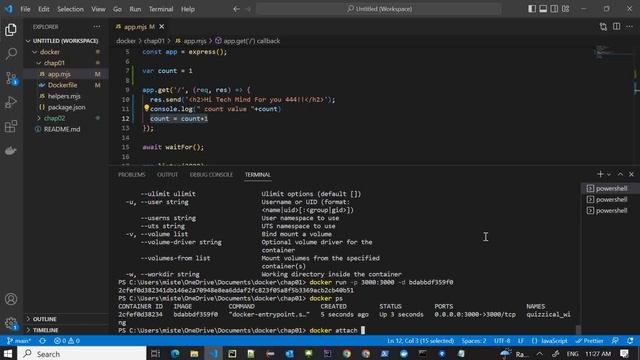Toggle the bottom panel layout button

(543, 9)
